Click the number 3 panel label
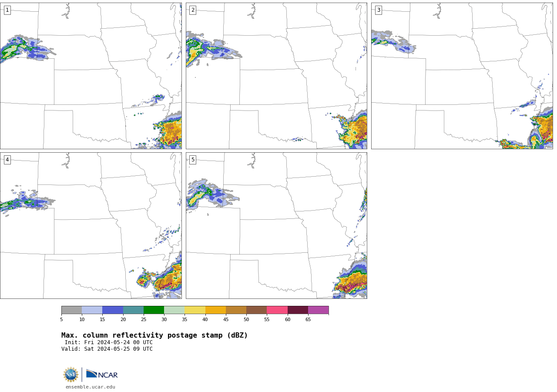This screenshot has height=392, width=557. [378, 10]
